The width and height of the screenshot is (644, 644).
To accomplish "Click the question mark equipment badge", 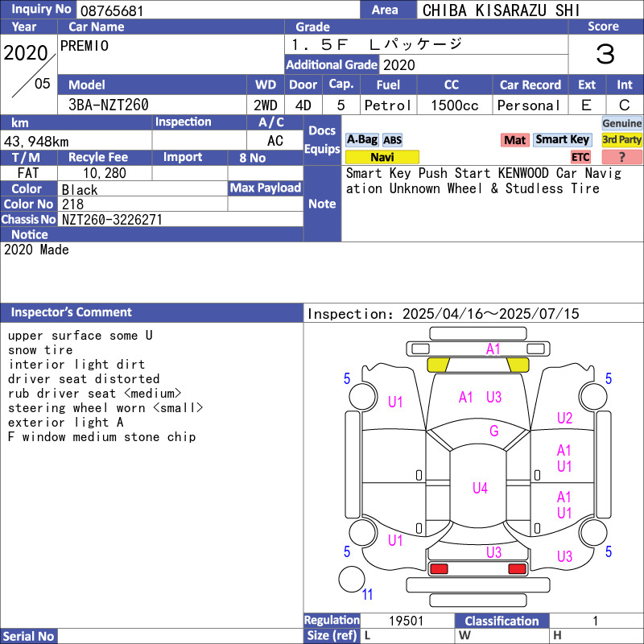I will [621, 157].
